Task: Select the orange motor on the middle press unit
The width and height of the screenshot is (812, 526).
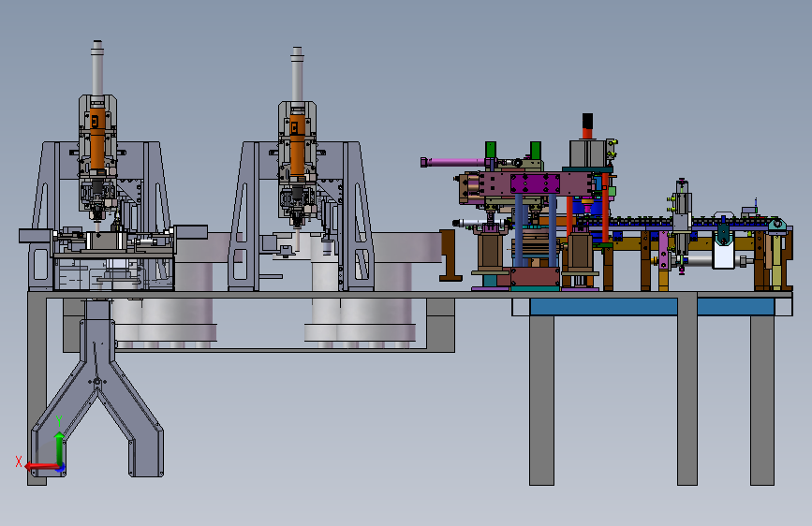Action: (x=297, y=144)
